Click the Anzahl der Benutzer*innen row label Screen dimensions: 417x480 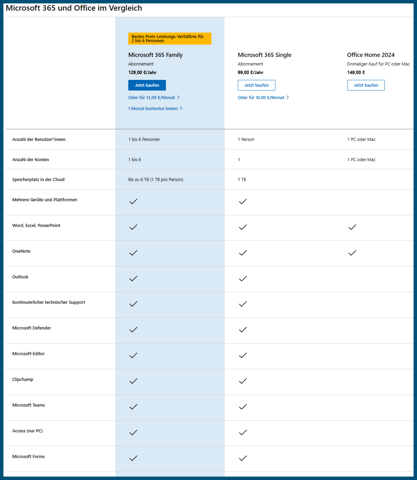39,139
